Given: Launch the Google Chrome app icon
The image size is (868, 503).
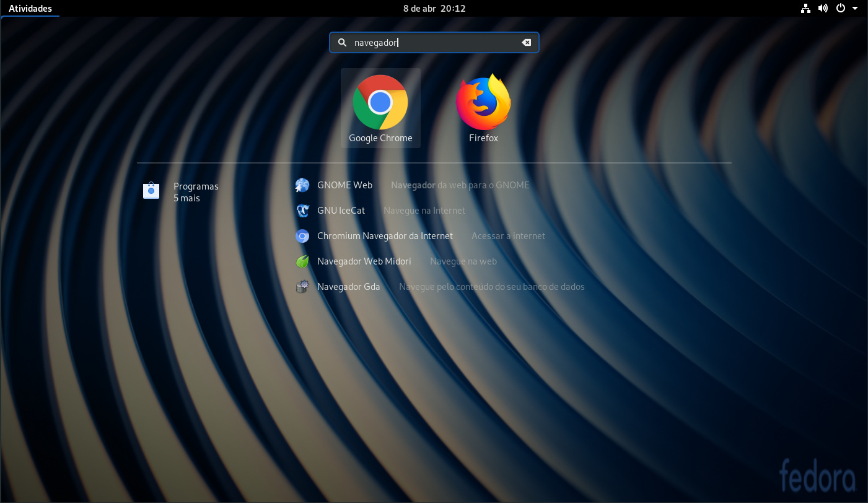Looking at the screenshot, I should pyautogui.click(x=380, y=103).
